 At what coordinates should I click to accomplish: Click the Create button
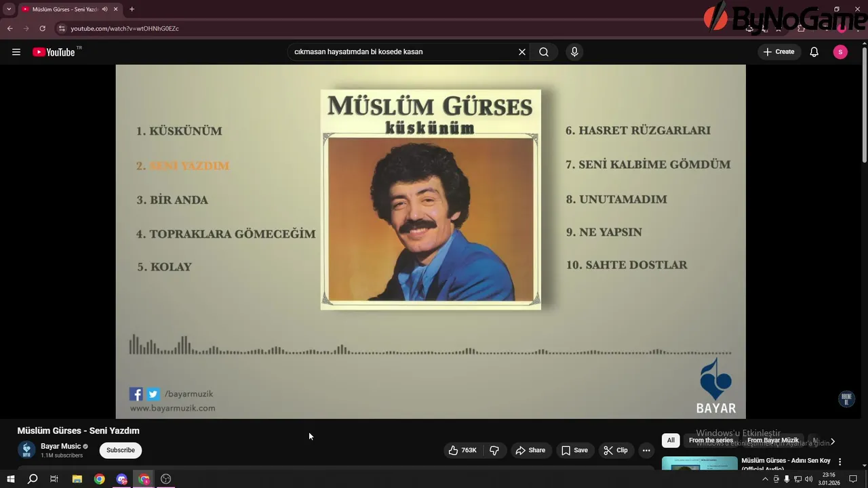[778, 52]
